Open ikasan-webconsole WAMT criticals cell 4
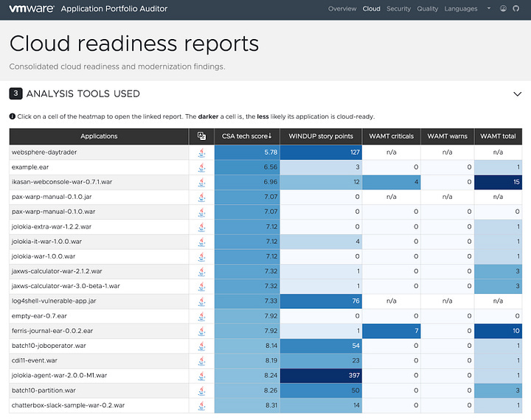This screenshot has height=420, width=531. point(392,182)
